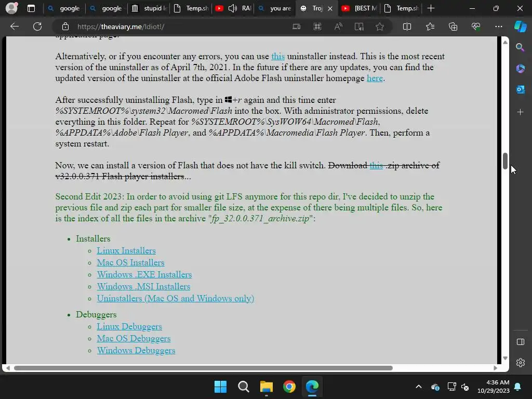Open Mac OS Installers link
Image resolution: width=532 pixels, height=399 pixels.
click(x=130, y=262)
